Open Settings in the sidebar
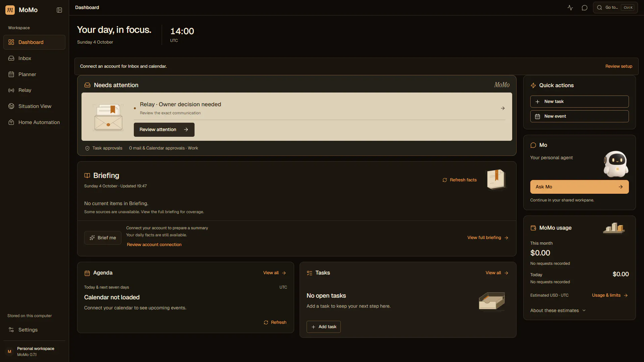Image resolution: width=644 pixels, height=362 pixels. [x=34, y=330]
